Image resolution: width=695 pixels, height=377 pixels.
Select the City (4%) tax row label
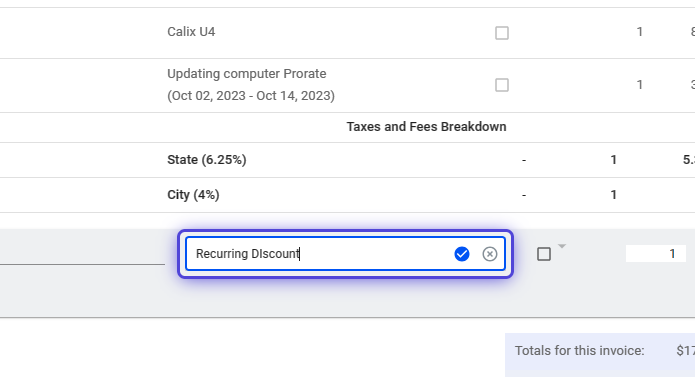coord(193,195)
